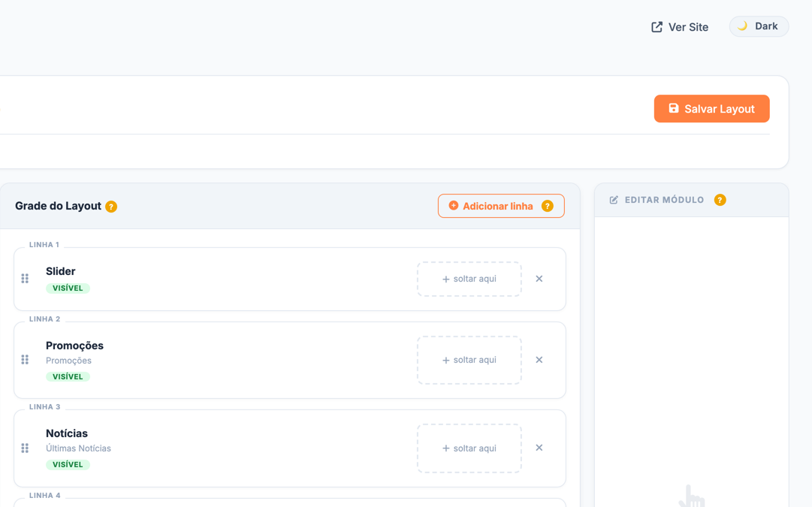Viewport: 812px width, 507px height.
Task: Toggle the Dark mode switch
Action: [759, 26]
